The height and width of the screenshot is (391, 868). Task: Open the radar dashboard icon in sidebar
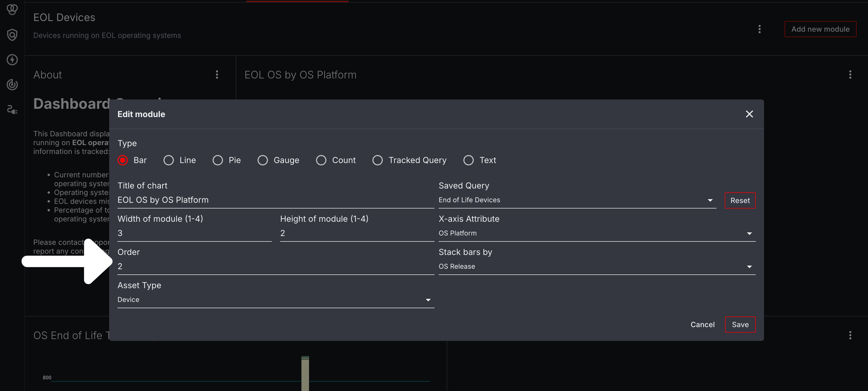[x=12, y=85]
